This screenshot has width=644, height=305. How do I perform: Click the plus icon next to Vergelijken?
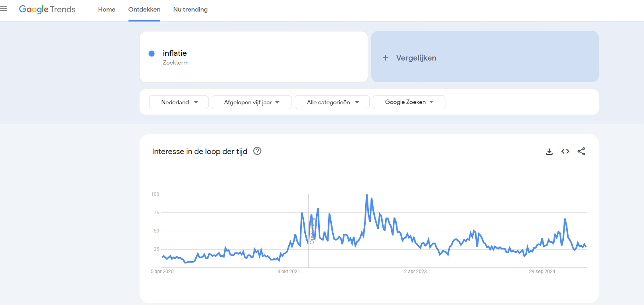pos(386,58)
